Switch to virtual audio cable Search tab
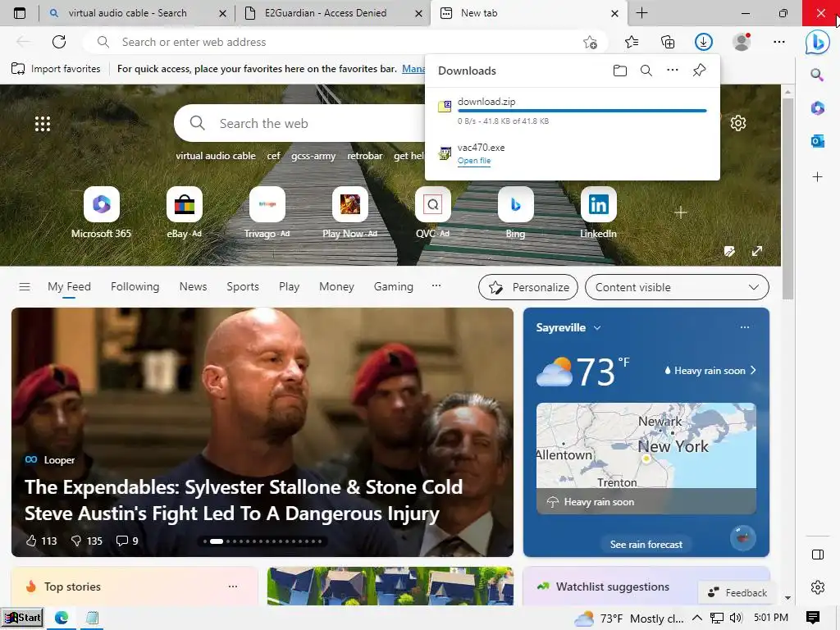The width and height of the screenshot is (840, 630). click(127, 13)
